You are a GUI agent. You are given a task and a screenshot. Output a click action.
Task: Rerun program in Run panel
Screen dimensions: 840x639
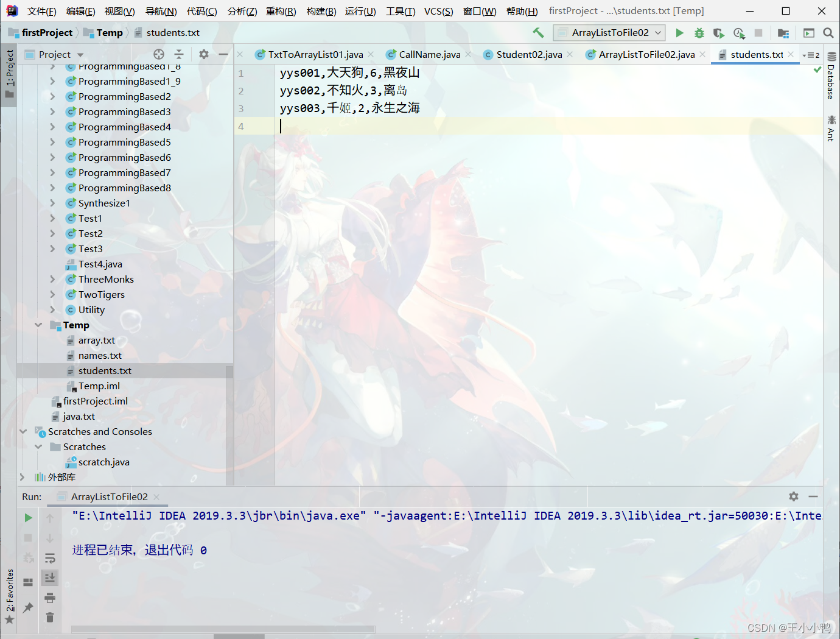(x=28, y=518)
